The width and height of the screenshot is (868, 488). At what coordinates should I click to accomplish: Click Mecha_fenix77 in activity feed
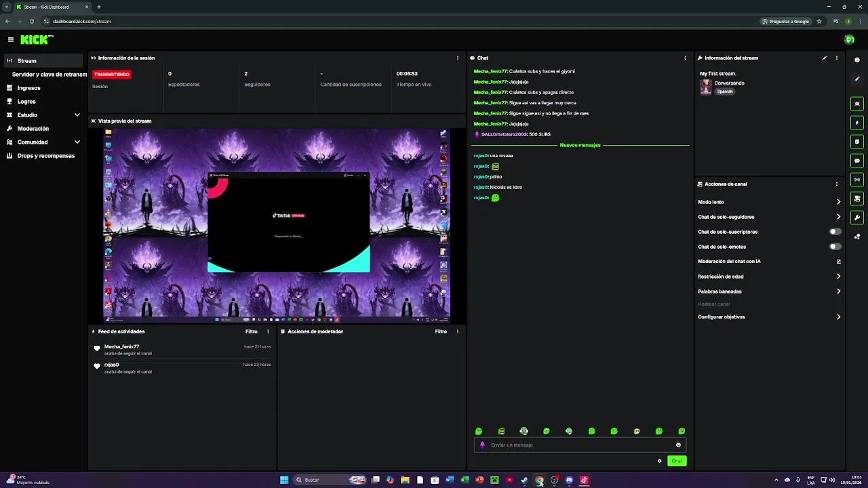point(122,347)
